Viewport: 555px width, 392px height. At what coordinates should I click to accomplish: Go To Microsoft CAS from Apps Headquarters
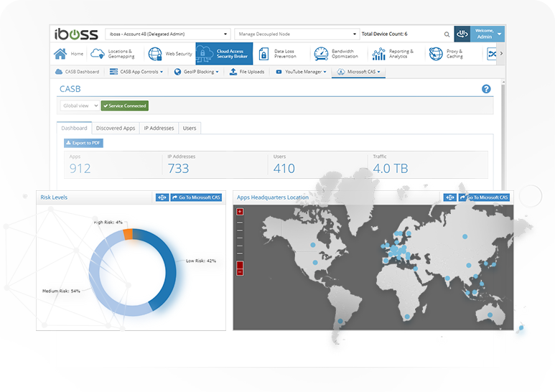(484, 197)
